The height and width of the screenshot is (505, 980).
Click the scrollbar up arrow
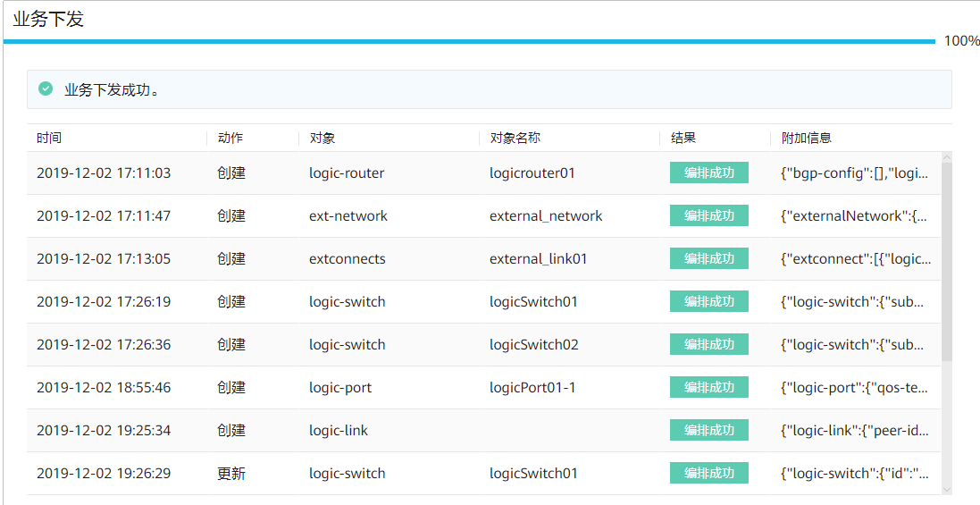pos(947,157)
